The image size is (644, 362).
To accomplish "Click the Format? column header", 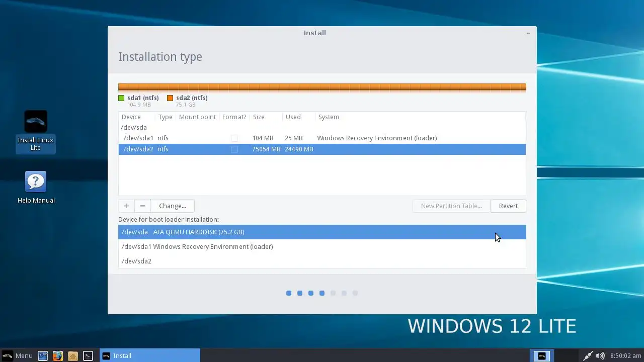I will point(234,117).
